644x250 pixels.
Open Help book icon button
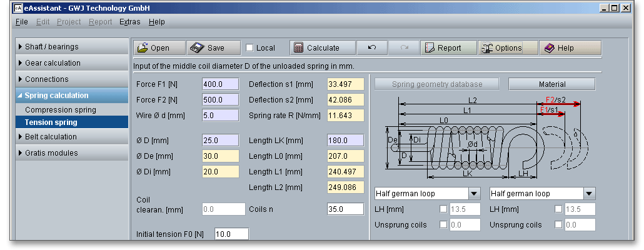tap(558, 48)
